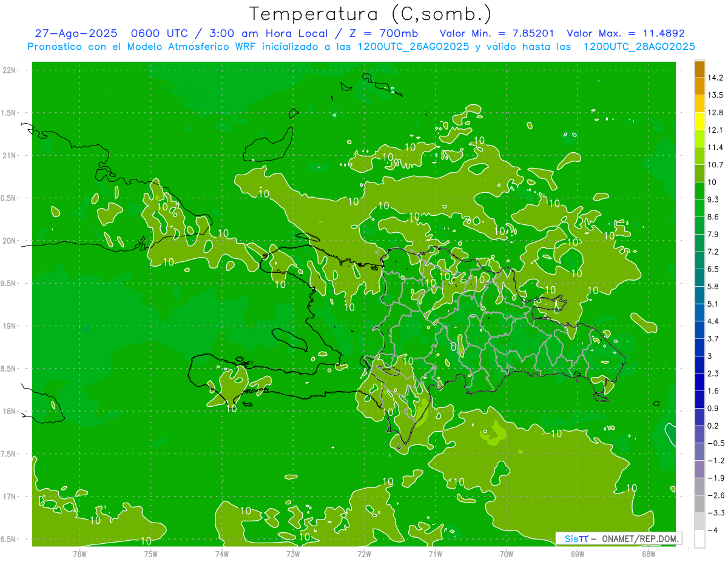Click the "13.5" color scale label
728x562 pixels.
(x=715, y=95)
